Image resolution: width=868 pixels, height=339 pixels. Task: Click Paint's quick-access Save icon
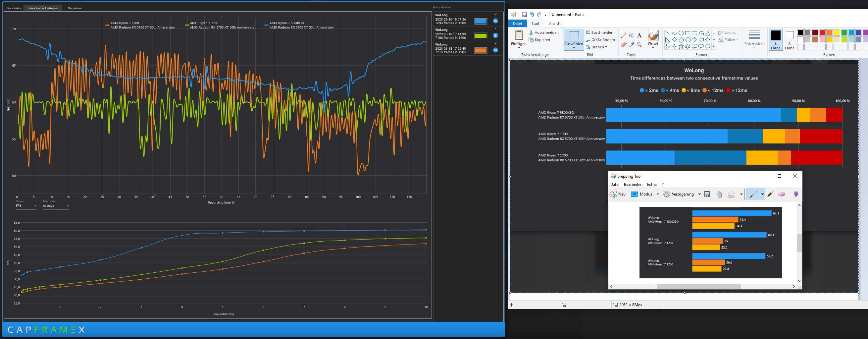(524, 15)
